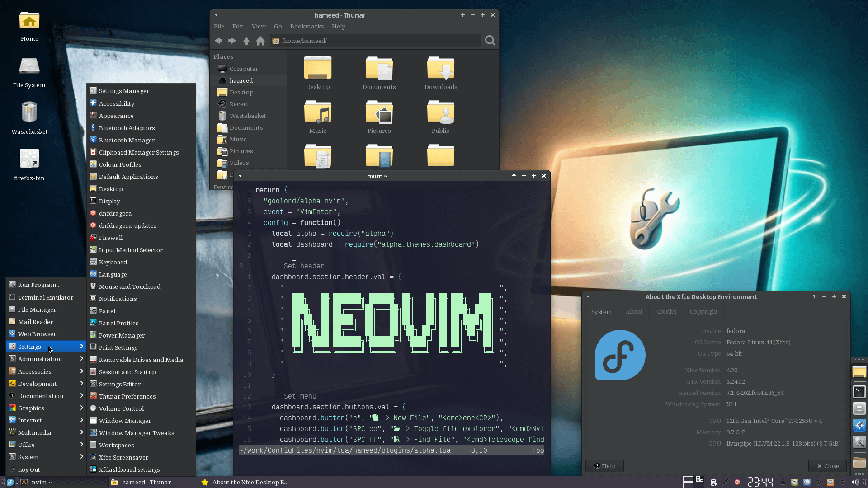868x488 pixels.
Task: Open Keyboard settings entry
Action: (141, 262)
